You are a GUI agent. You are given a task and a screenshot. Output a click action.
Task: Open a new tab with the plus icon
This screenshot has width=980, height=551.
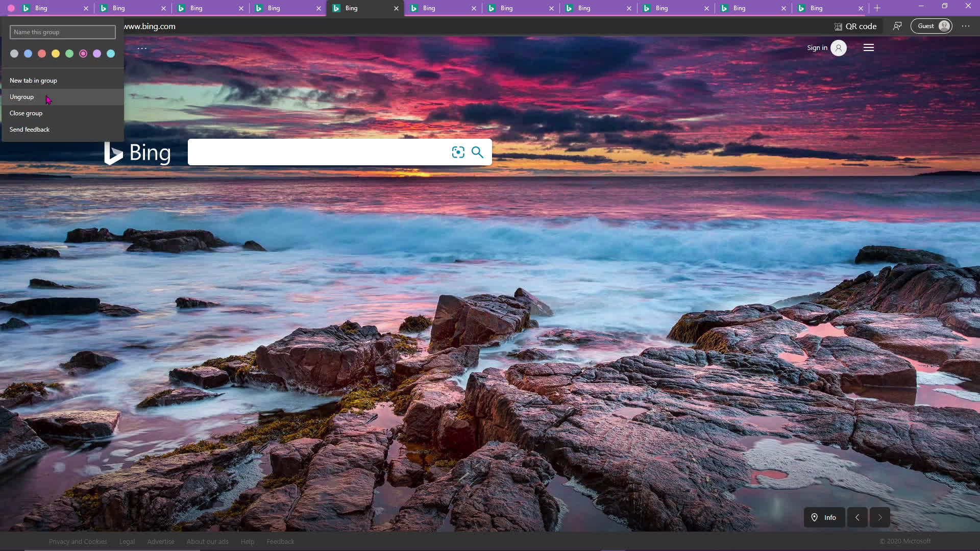tap(877, 8)
